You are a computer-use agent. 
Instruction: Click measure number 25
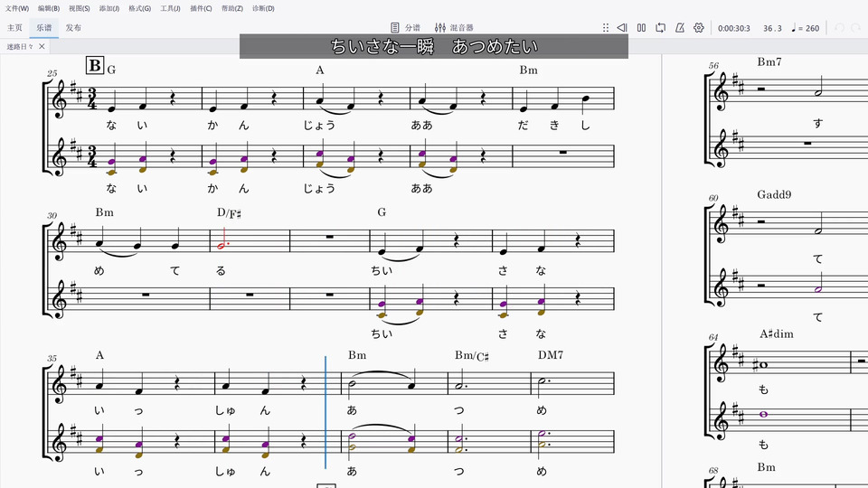point(52,73)
